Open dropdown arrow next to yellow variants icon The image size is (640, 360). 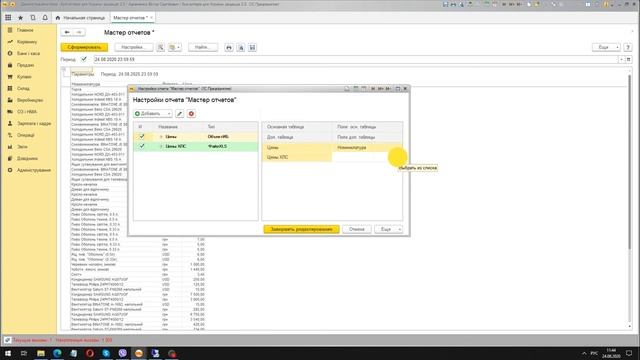178,47
